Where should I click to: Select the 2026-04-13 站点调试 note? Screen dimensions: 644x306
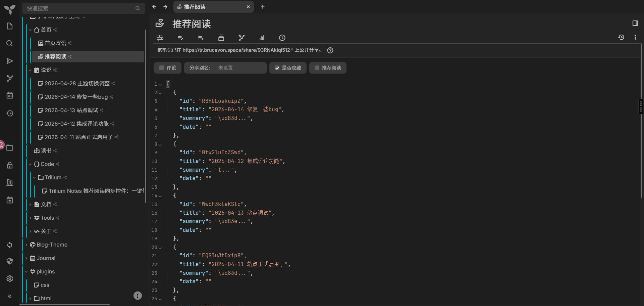click(71, 110)
